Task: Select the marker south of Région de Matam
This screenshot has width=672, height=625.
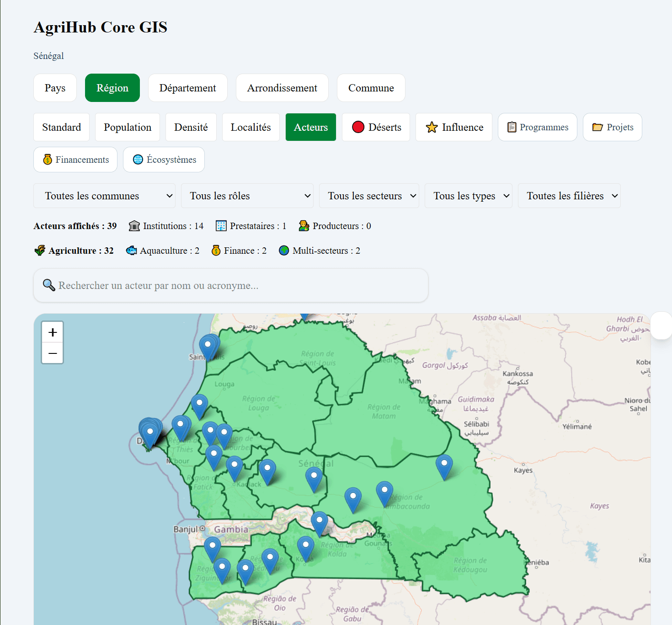Action: [444, 466]
